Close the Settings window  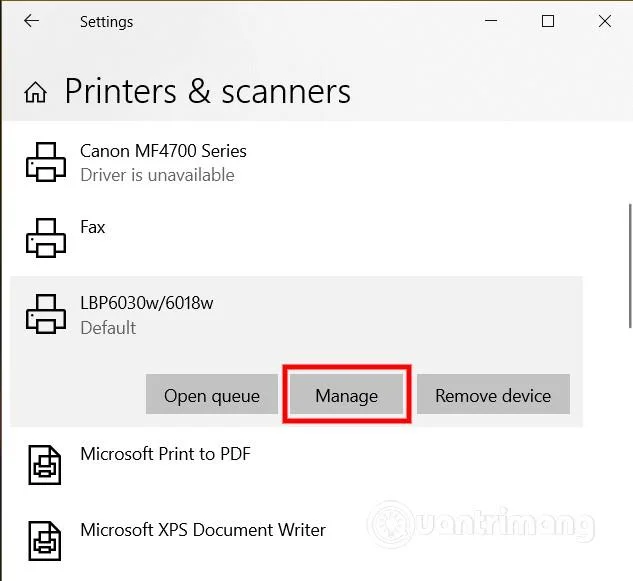[605, 21]
